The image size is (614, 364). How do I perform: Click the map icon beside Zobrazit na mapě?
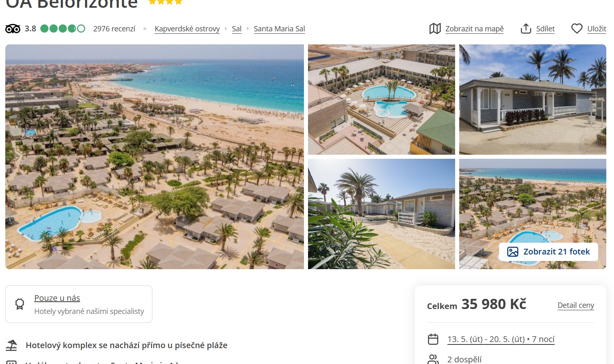point(435,29)
